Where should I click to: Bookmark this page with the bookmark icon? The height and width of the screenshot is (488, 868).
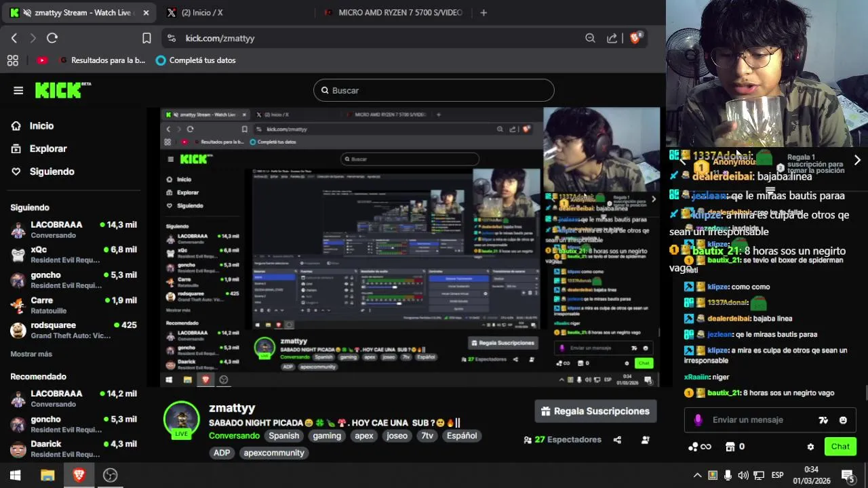[146, 38]
